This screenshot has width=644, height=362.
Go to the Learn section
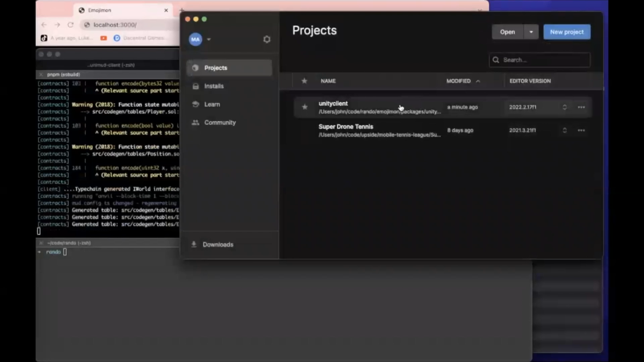click(229, 104)
